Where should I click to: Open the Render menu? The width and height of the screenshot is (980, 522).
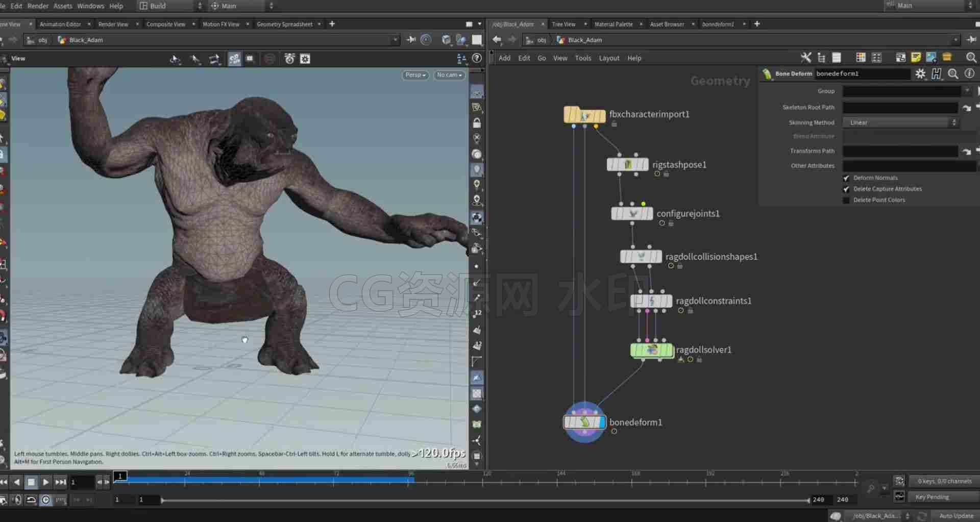[x=38, y=6]
